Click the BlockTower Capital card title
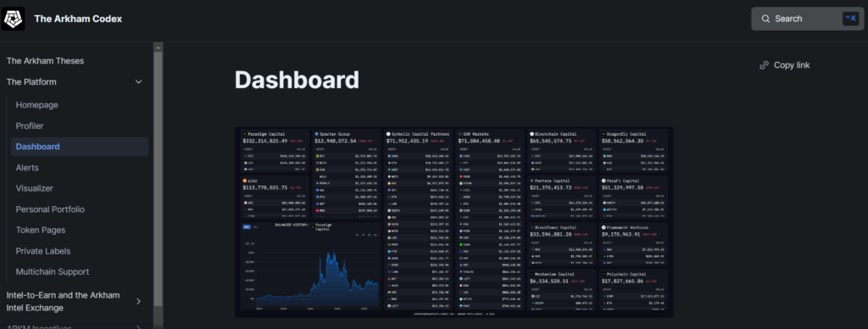Screen dimensions: 868x329 pyautogui.click(x=557, y=227)
